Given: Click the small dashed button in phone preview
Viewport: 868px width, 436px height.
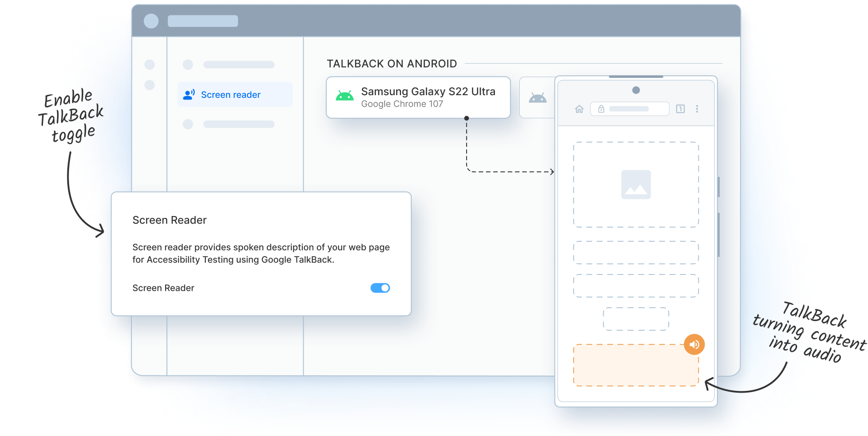Looking at the screenshot, I should pos(636,319).
